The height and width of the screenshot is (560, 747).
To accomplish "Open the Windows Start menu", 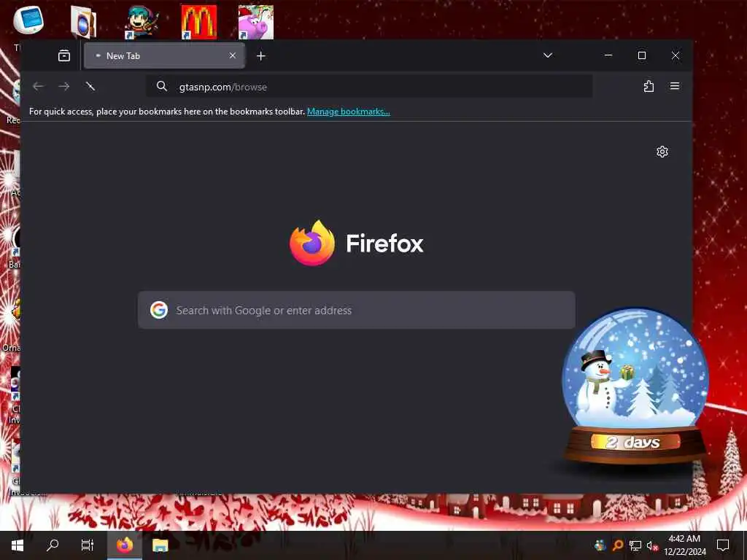I will point(18,545).
